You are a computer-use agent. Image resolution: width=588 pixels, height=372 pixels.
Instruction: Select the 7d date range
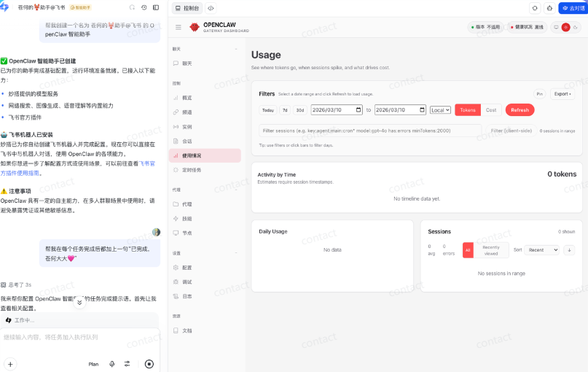click(285, 110)
